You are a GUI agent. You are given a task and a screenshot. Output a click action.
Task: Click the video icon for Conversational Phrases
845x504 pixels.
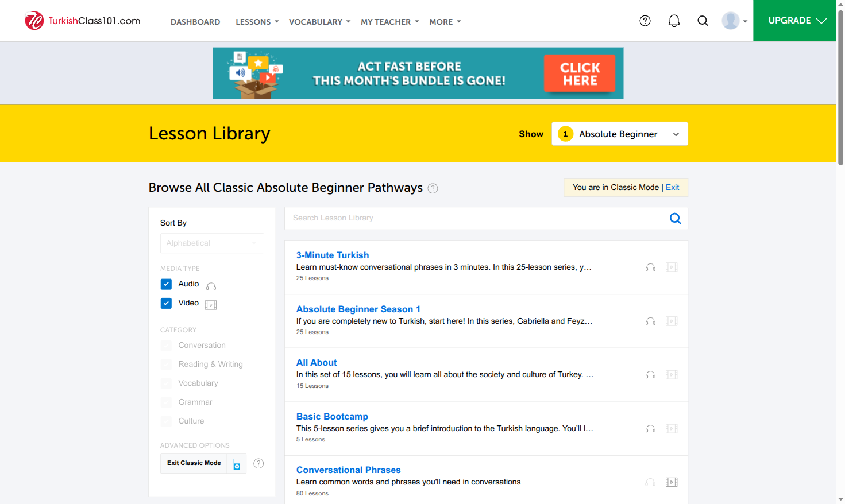(x=672, y=482)
